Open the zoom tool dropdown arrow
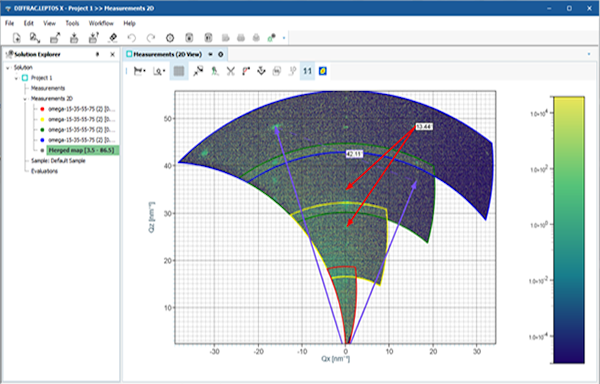The height and width of the screenshot is (384, 600). coord(164,71)
